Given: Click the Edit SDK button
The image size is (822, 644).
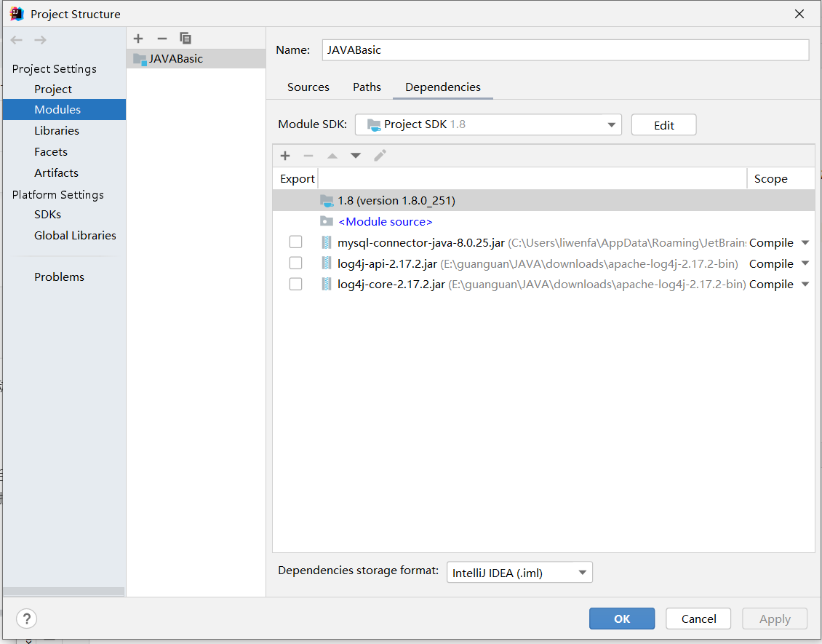Looking at the screenshot, I should tap(663, 125).
